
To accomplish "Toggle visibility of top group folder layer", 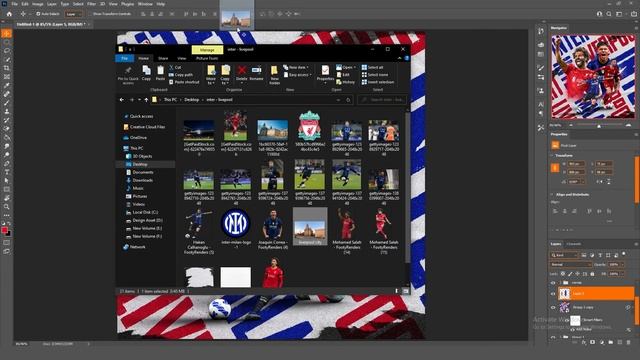I will tap(553, 283).
